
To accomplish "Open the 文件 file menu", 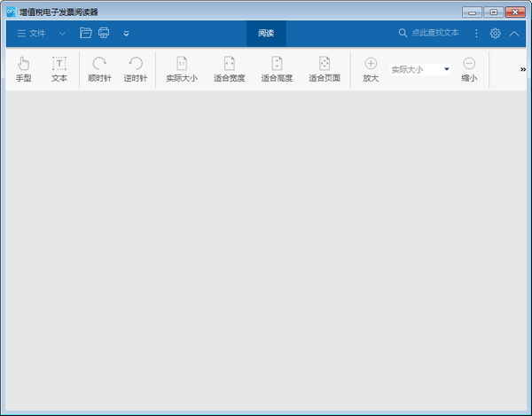I will 31,33.
